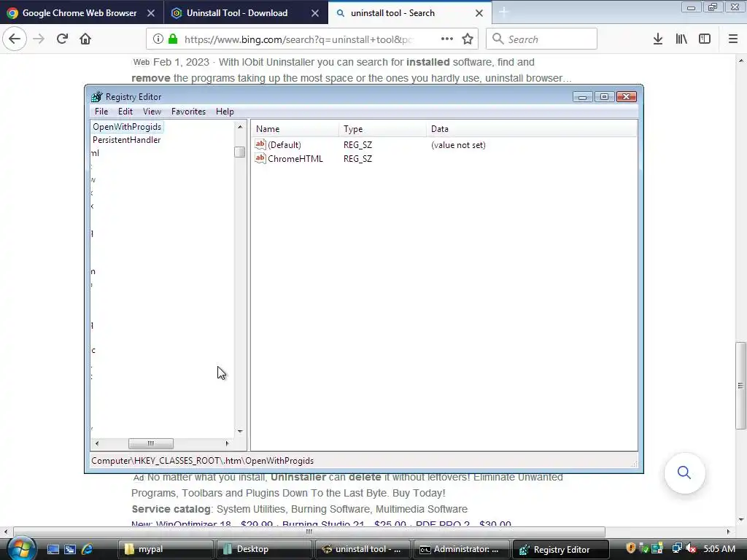
Task: Open the browser library icon
Action: [681, 39]
